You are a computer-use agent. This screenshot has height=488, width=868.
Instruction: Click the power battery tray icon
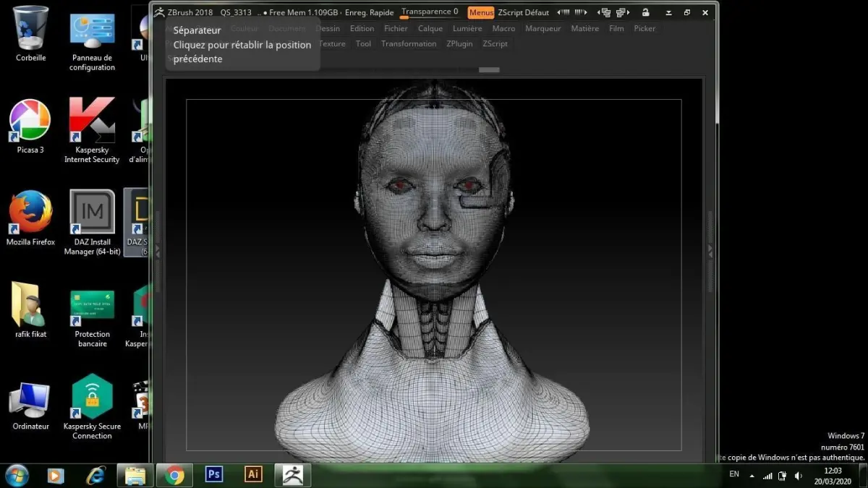(783, 476)
